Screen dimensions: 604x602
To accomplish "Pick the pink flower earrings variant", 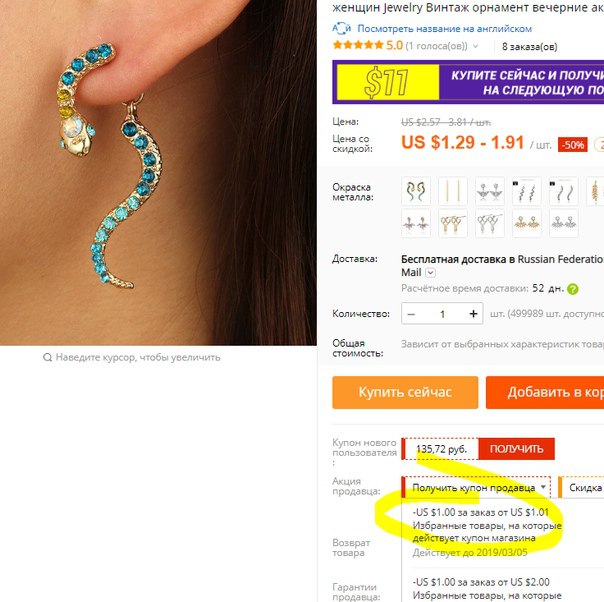I will point(416,223).
